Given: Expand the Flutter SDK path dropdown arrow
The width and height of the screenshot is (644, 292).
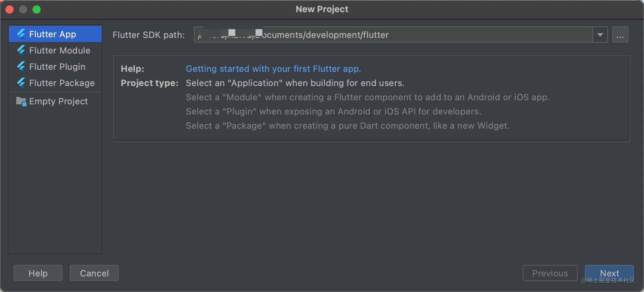Looking at the screenshot, I should coord(600,35).
